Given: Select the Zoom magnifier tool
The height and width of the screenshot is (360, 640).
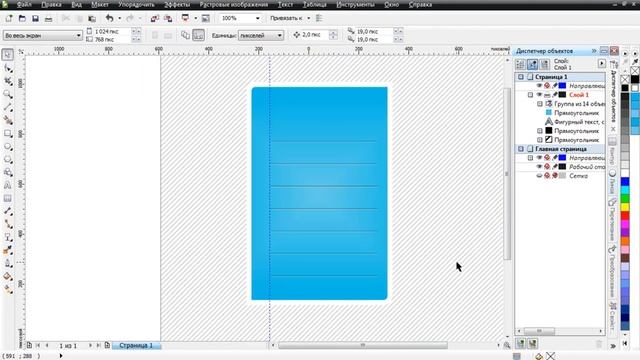Looking at the screenshot, I should pos(8,94).
